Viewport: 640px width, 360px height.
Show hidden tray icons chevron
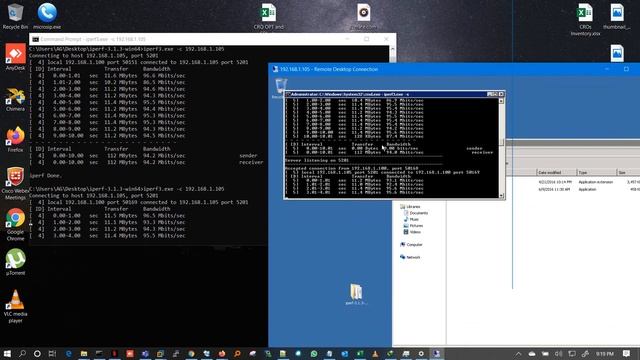pos(518,353)
